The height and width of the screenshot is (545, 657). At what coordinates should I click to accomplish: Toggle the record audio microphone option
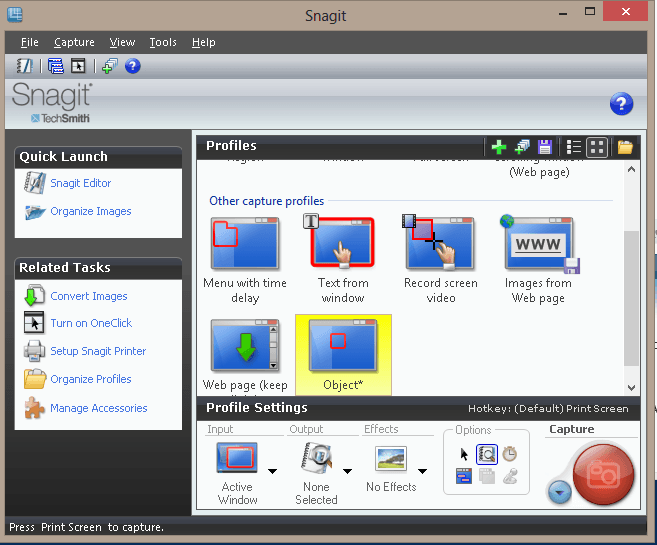(x=510, y=476)
